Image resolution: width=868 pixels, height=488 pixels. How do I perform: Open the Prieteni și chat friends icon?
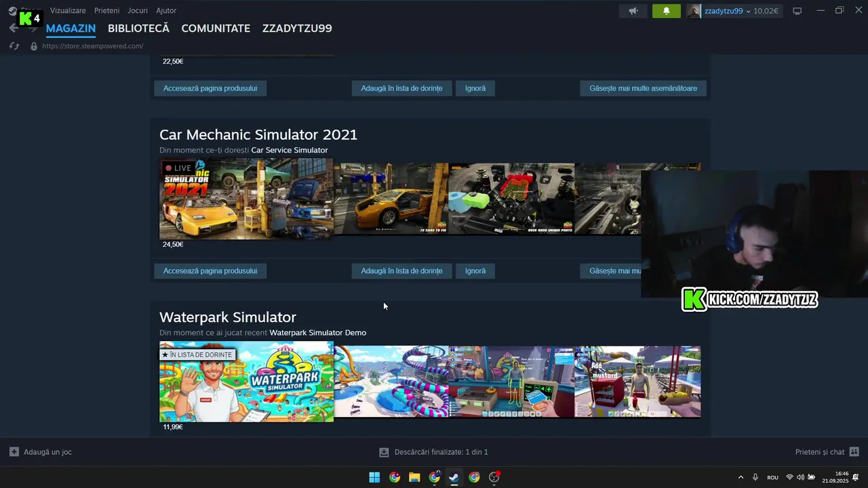(x=854, y=451)
